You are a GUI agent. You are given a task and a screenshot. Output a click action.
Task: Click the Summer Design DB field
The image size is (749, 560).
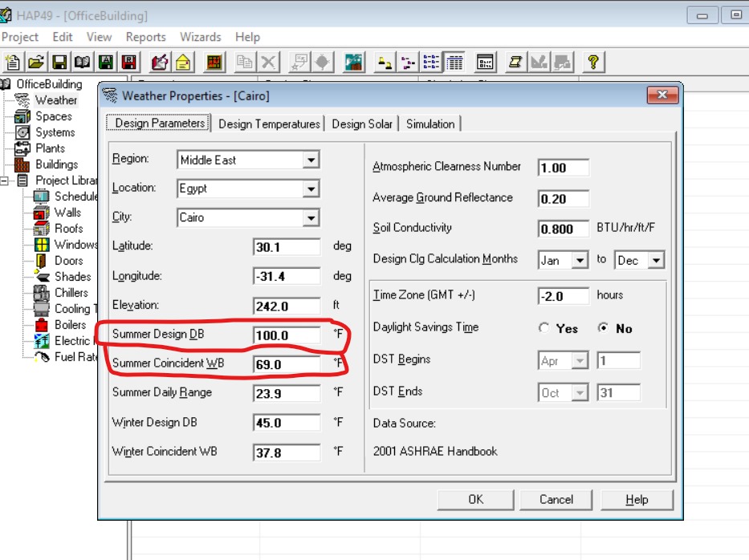coord(287,335)
